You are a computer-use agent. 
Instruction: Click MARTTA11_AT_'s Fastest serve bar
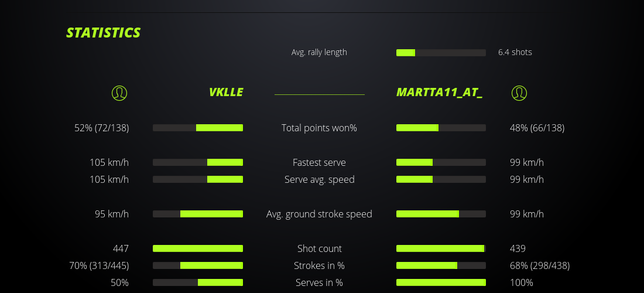click(441, 162)
